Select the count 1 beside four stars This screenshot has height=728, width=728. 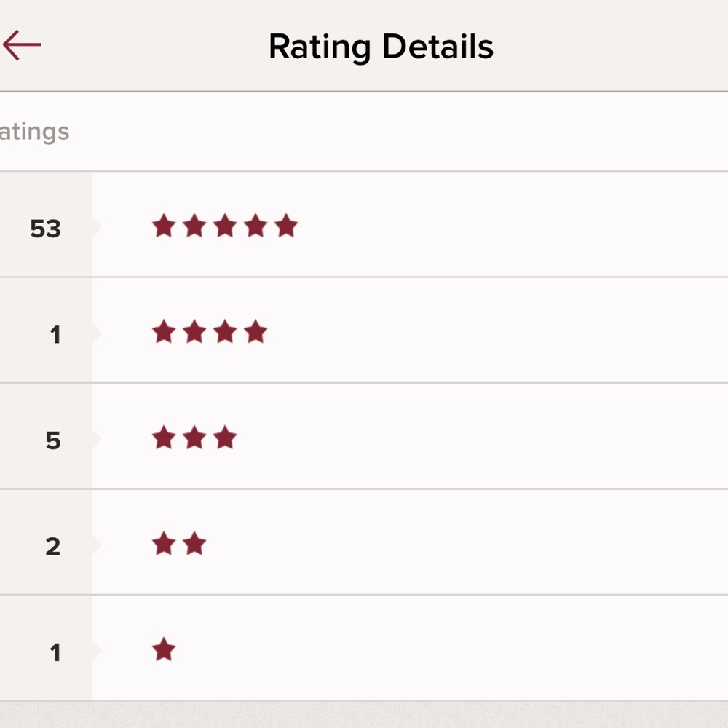55,334
